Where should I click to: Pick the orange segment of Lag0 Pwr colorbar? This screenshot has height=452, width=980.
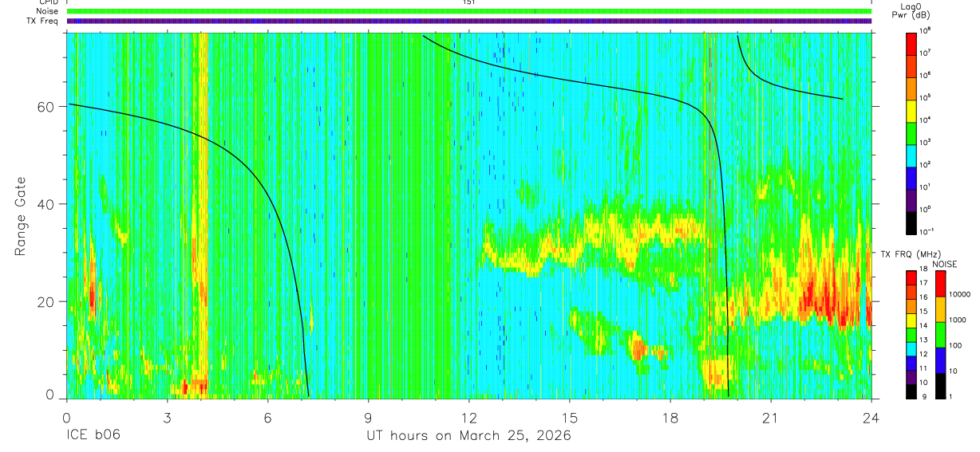point(911,88)
